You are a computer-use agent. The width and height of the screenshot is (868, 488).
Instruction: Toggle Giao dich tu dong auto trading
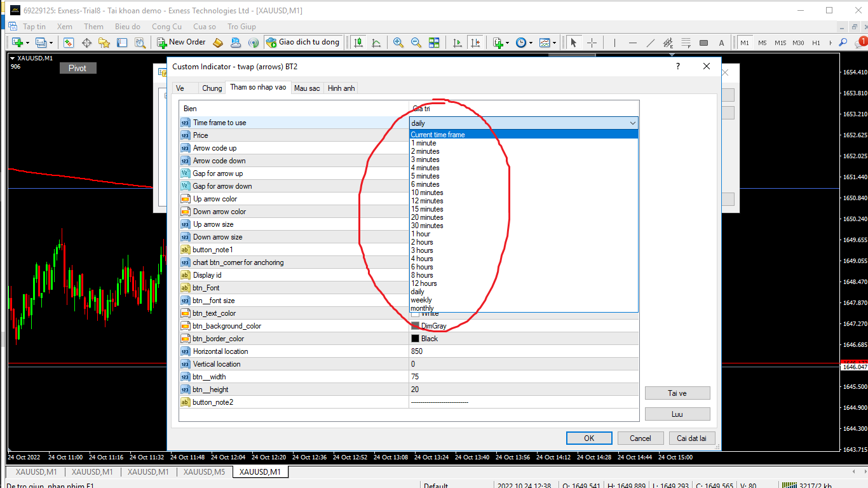click(303, 43)
